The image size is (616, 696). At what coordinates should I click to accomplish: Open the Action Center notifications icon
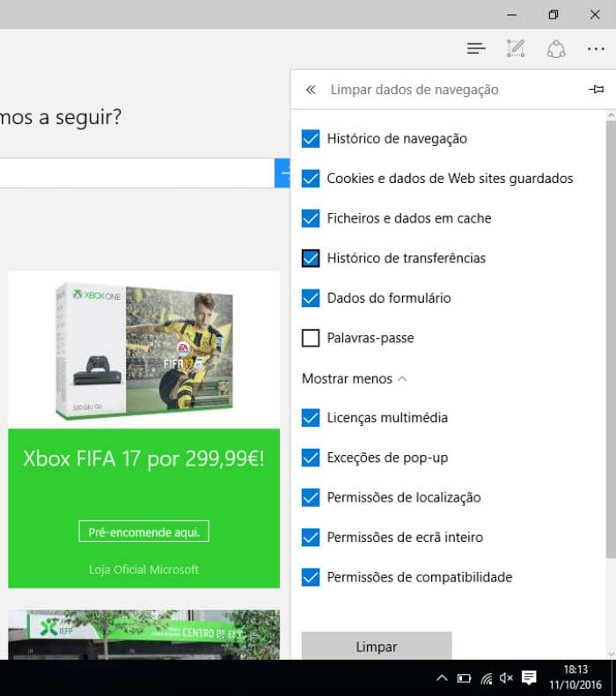(529, 678)
